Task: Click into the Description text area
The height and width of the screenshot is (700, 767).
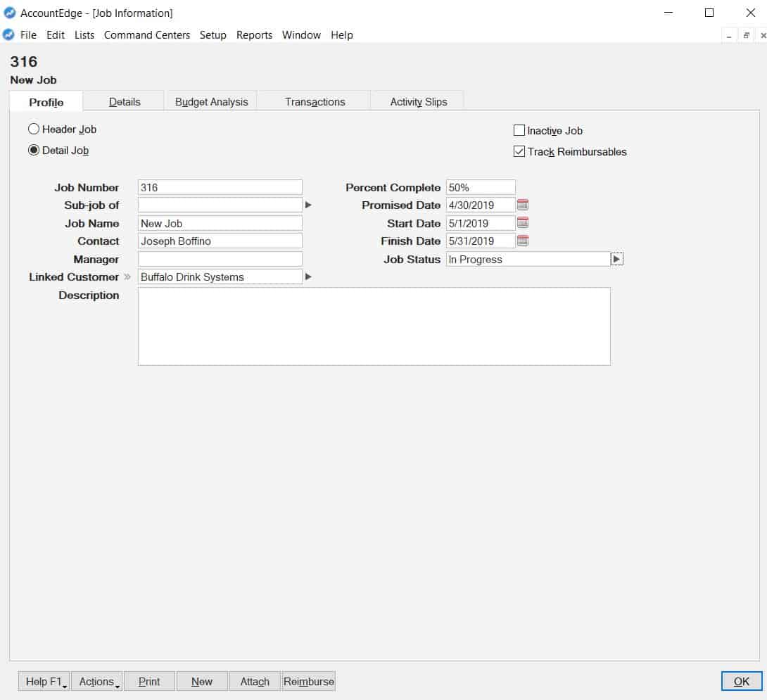Action: click(374, 326)
